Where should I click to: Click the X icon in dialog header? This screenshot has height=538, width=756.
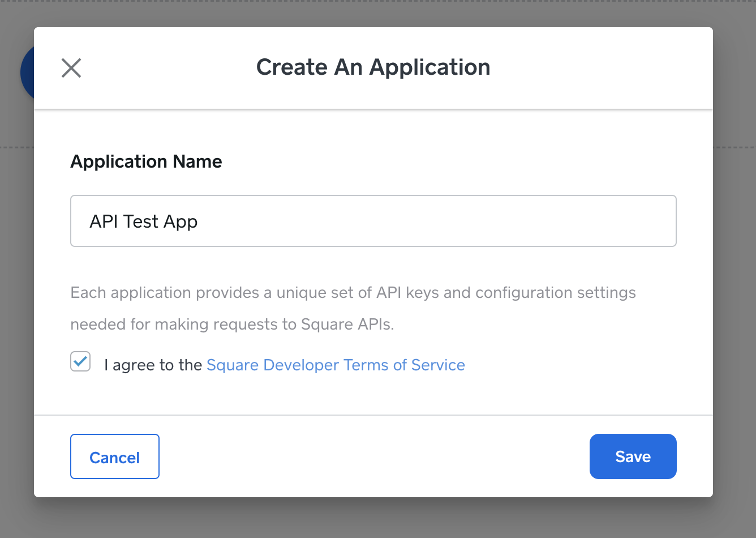71,68
